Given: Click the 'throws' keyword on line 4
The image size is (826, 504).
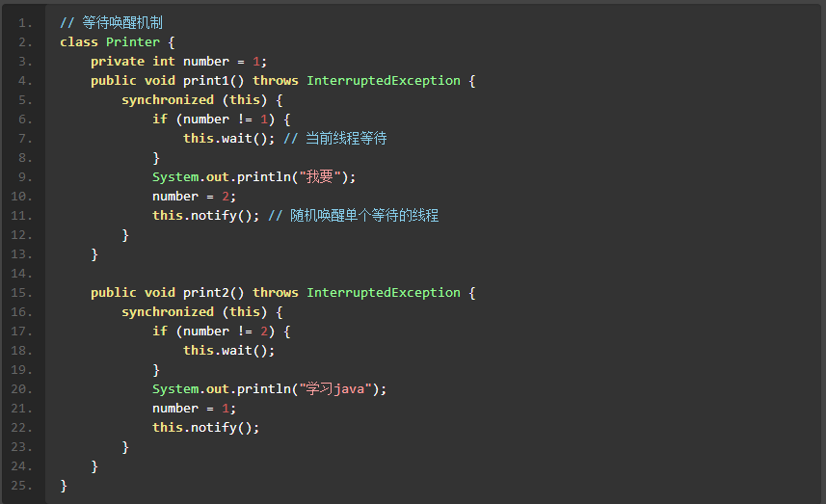Looking at the screenshot, I should point(276,81).
